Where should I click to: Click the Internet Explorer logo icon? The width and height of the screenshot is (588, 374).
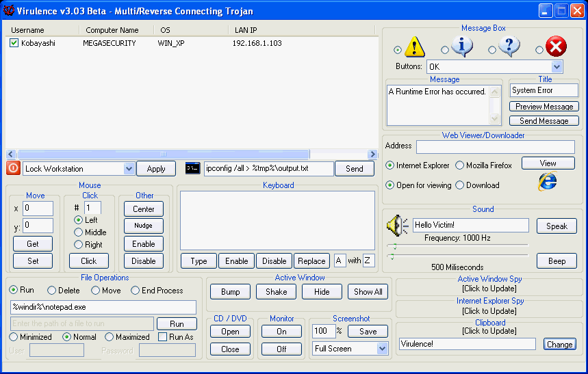[547, 181]
